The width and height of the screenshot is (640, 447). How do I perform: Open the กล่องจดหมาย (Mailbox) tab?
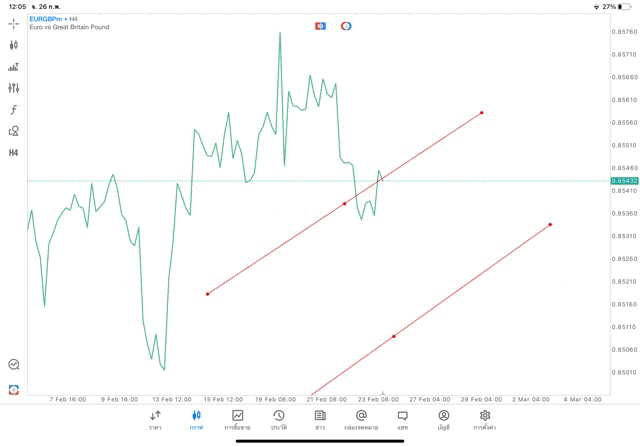pos(361,420)
